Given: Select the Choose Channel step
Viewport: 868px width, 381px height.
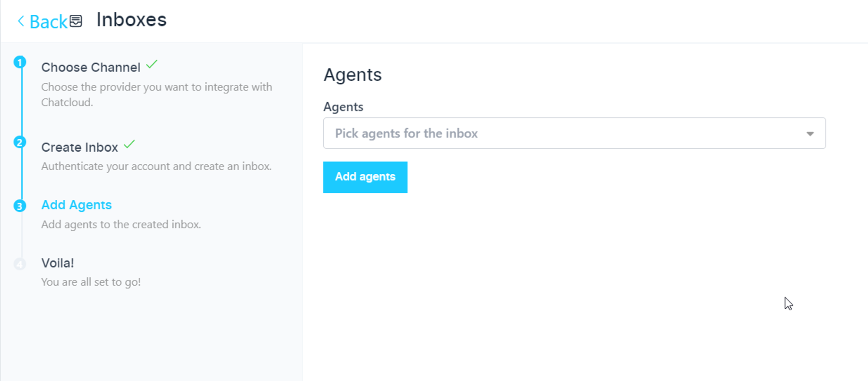Looking at the screenshot, I should [x=91, y=68].
